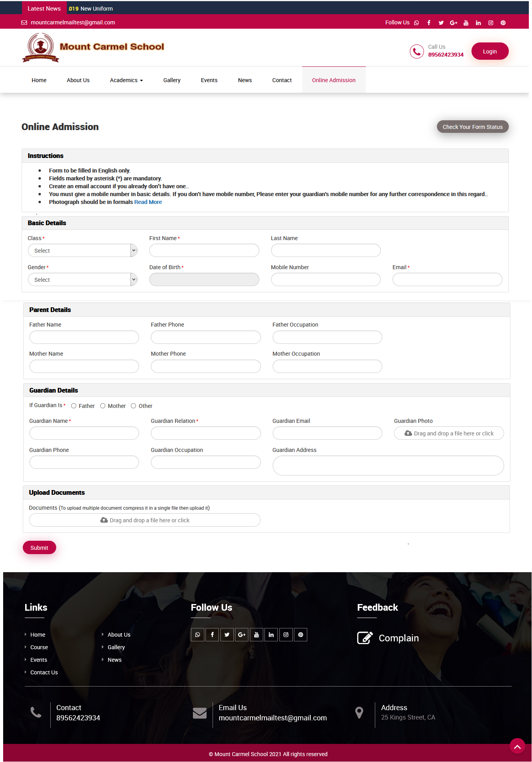Open the Twitter icon in the top bar
The image size is (532, 762).
(441, 22)
